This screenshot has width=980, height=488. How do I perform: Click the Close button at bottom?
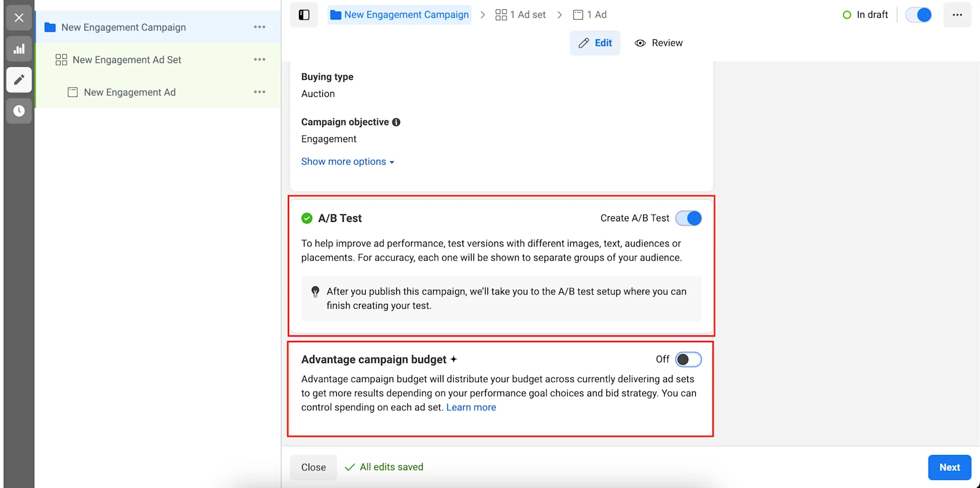click(314, 467)
